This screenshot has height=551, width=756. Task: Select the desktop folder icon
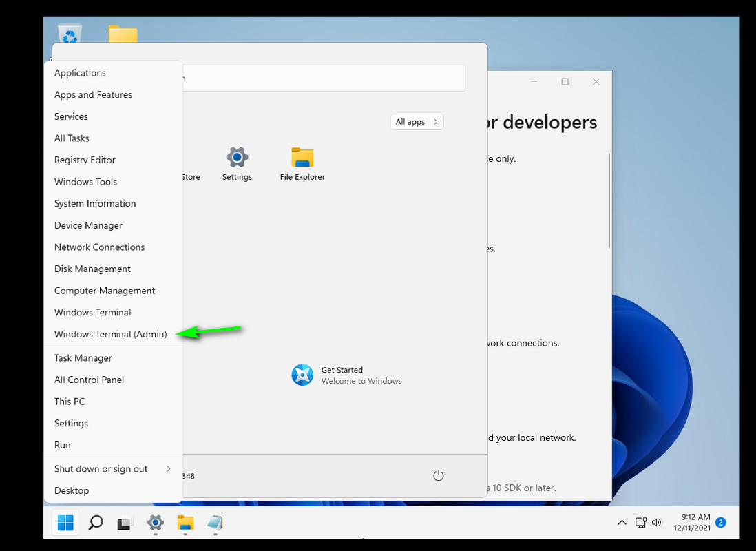click(x=123, y=33)
